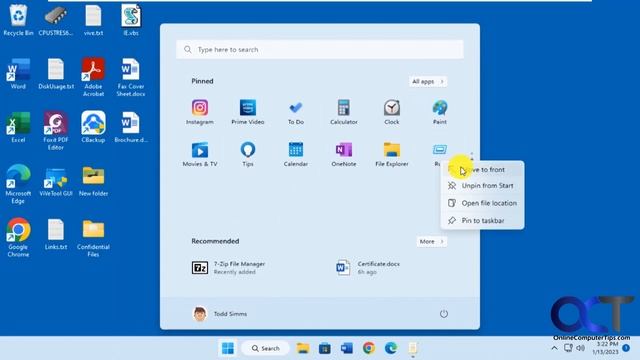
Task: Open the Tips app
Action: pos(248,154)
